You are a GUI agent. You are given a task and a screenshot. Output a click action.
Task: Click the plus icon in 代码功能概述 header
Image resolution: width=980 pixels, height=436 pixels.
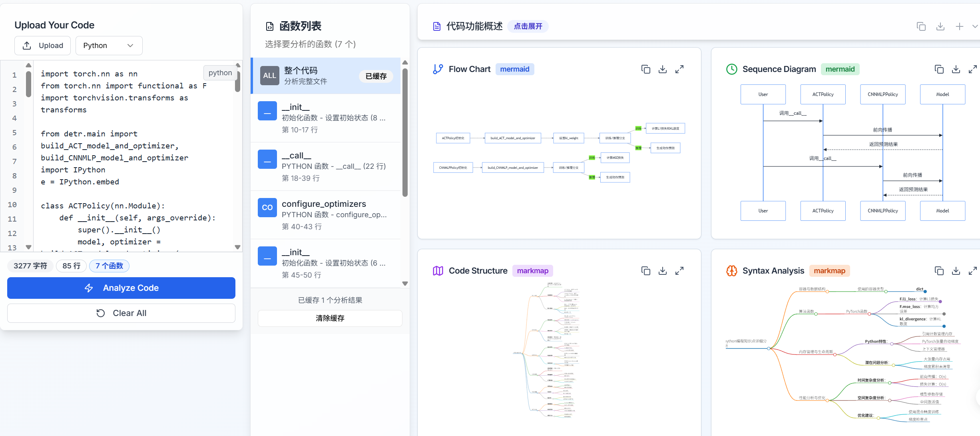pyautogui.click(x=960, y=26)
